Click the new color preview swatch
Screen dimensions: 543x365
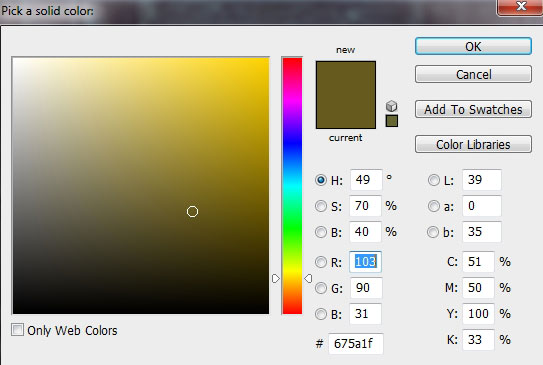pos(346,78)
